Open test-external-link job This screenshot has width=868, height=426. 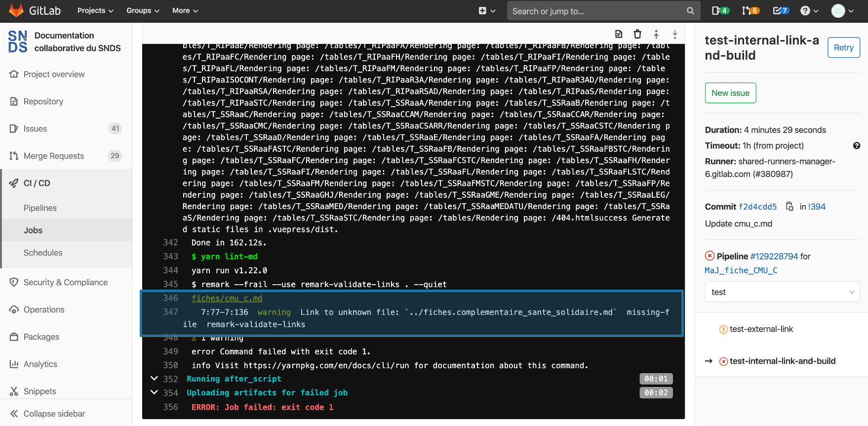pyautogui.click(x=761, y=329)
